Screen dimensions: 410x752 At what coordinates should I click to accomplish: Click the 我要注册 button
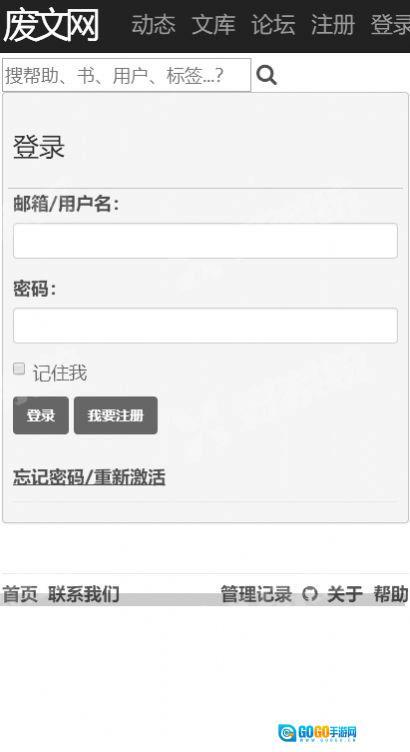click(116, 415)
